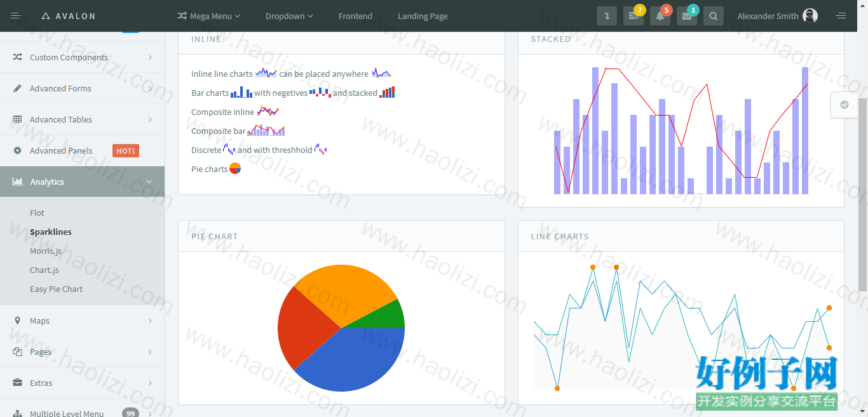This screenshot has height=417, width=868.
Task: Click the LINE CHARTS panel heading
Action: 560,236
